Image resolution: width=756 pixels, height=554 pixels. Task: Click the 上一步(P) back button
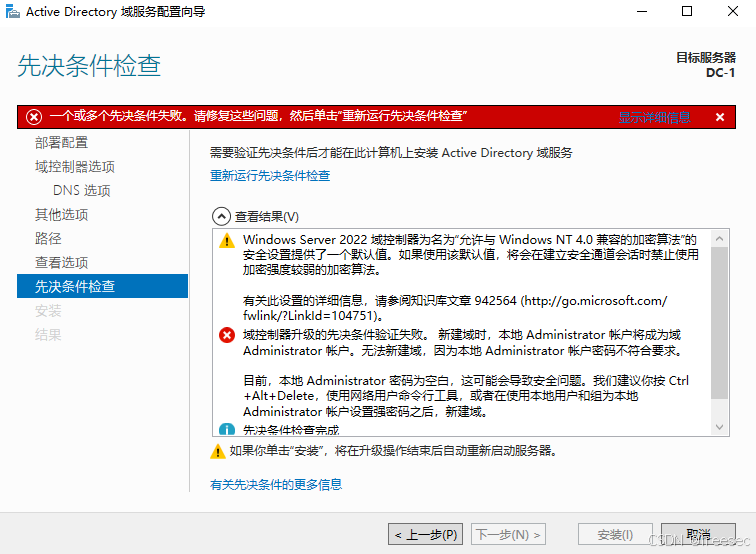click(x=425, y=534)
